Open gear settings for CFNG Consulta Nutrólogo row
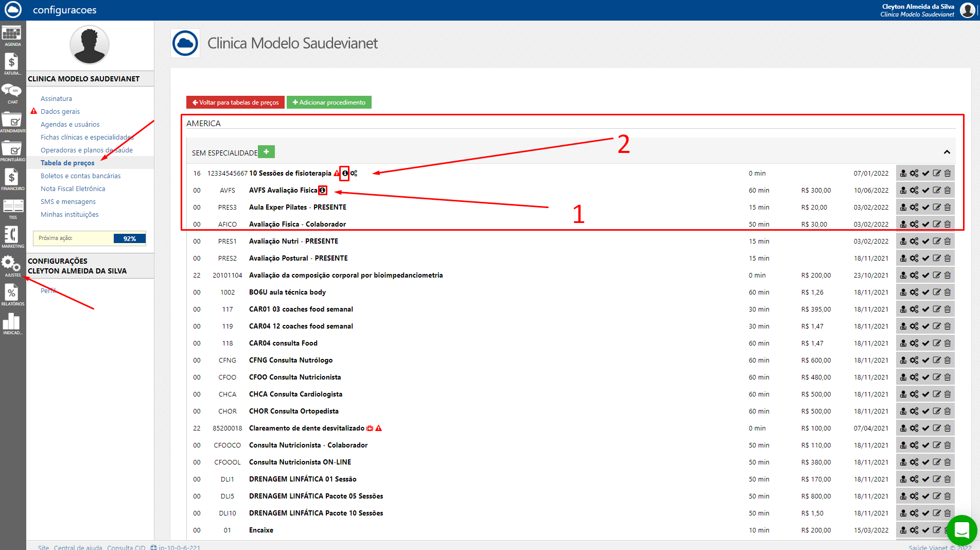This screenshot has height=550, width=980. 914,360
